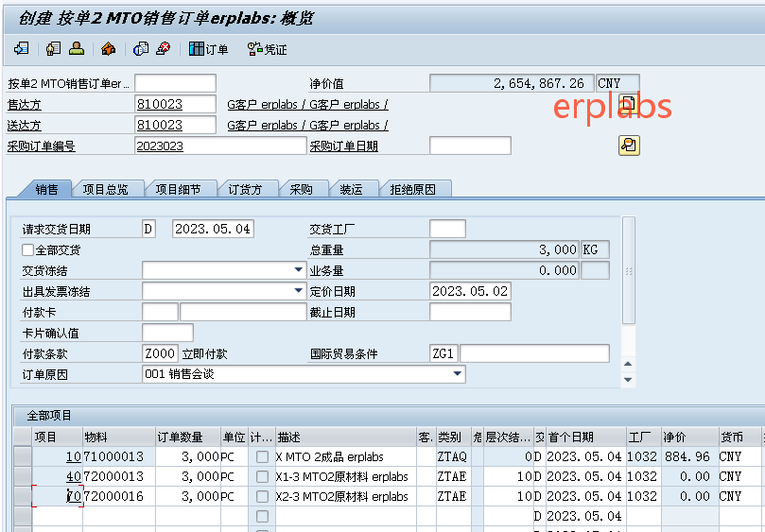Click the 采购订单日期 label link
The width and height of the screenshot is (765, 532).
pos(344,146)
